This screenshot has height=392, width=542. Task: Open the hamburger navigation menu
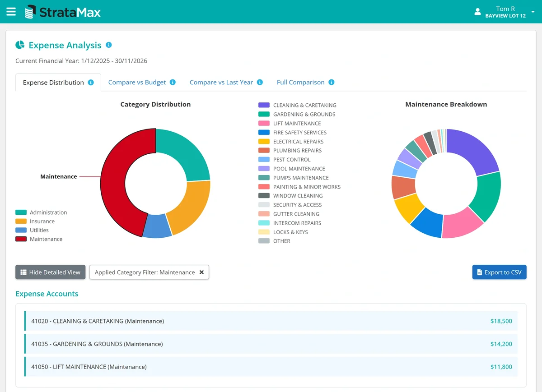[11, 12]
